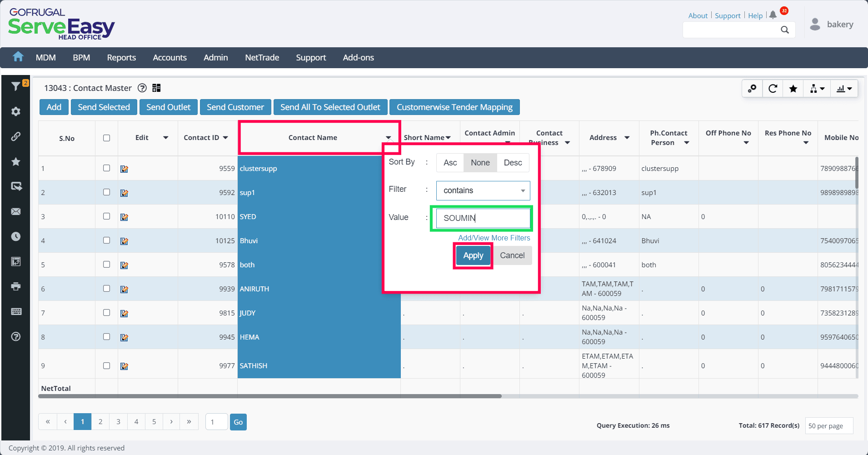Open the Off Phone No column dropdown

pos(746,143)
